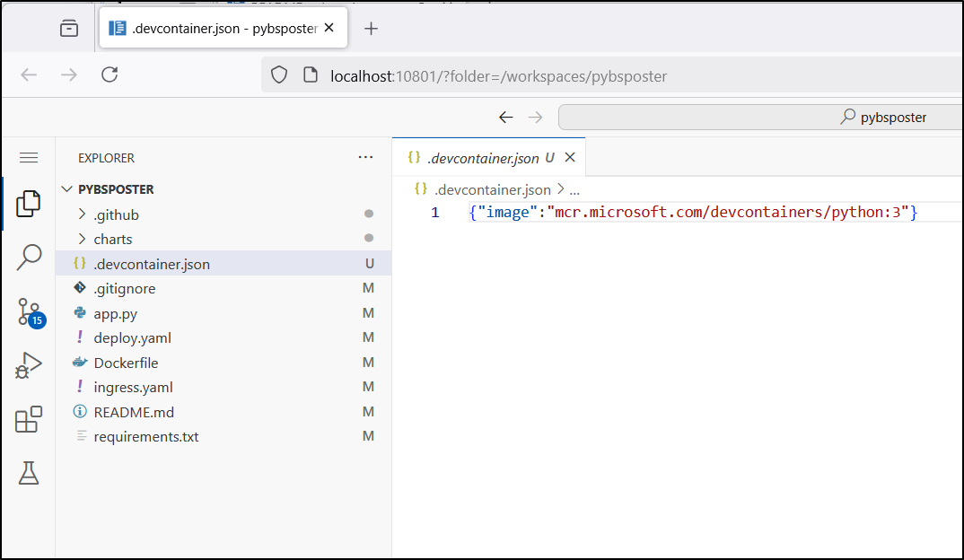964x560 pixels.
Task: Open the Dockerfile in the file tree
Action: coord(126,363)
